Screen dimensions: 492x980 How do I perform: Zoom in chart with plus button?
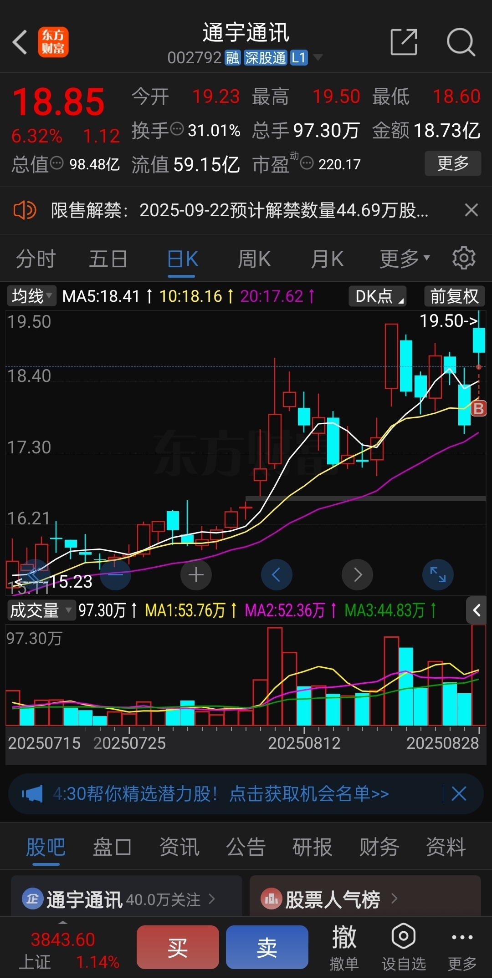(196, 575)
